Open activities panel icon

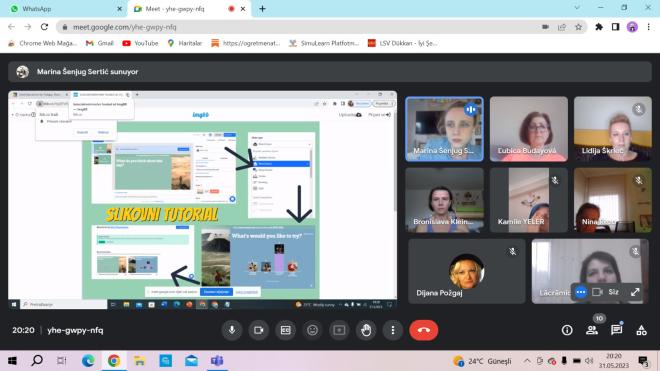click(641, 330)
